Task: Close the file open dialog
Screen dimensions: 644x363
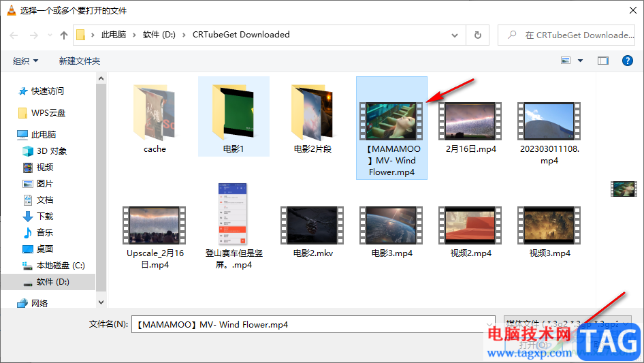Action: (633, 10)
